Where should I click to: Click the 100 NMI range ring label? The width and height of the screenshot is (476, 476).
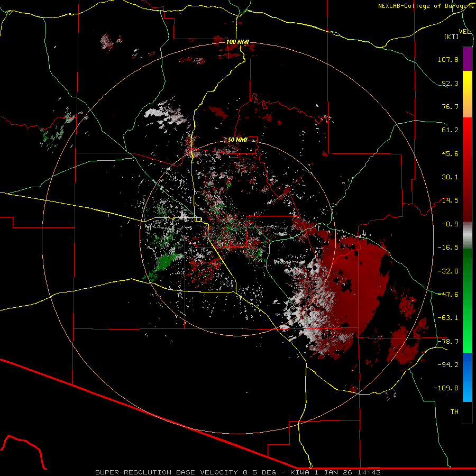click(x=237, y=42)
